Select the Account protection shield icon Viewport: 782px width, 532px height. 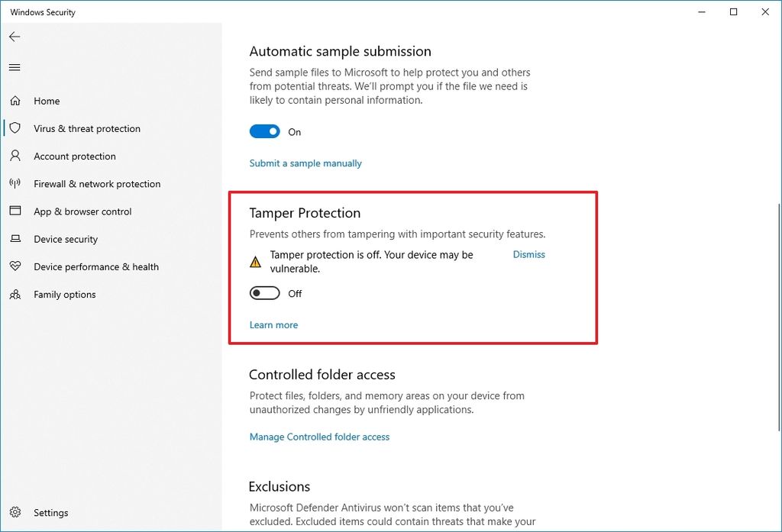[15, 156]
